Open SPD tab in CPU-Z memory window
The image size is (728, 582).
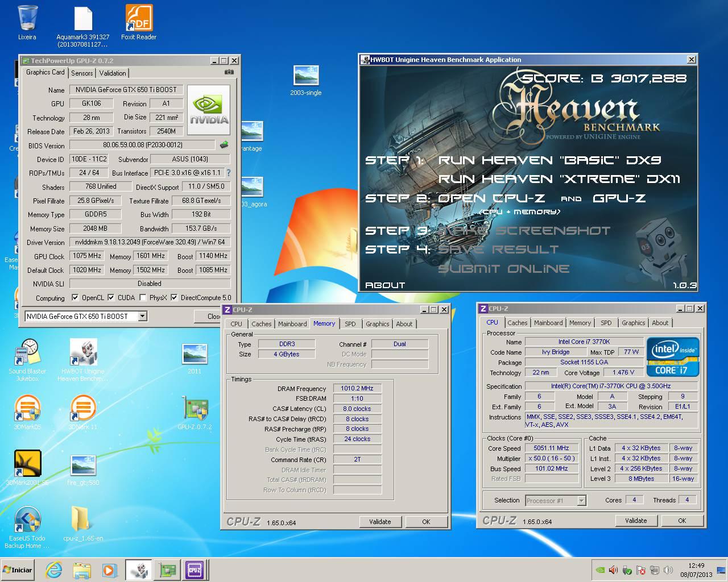[x=350, y=324]
